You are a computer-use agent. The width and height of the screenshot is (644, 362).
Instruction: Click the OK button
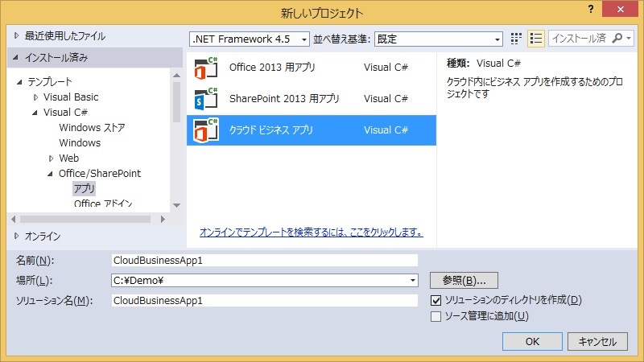[532, 341]
